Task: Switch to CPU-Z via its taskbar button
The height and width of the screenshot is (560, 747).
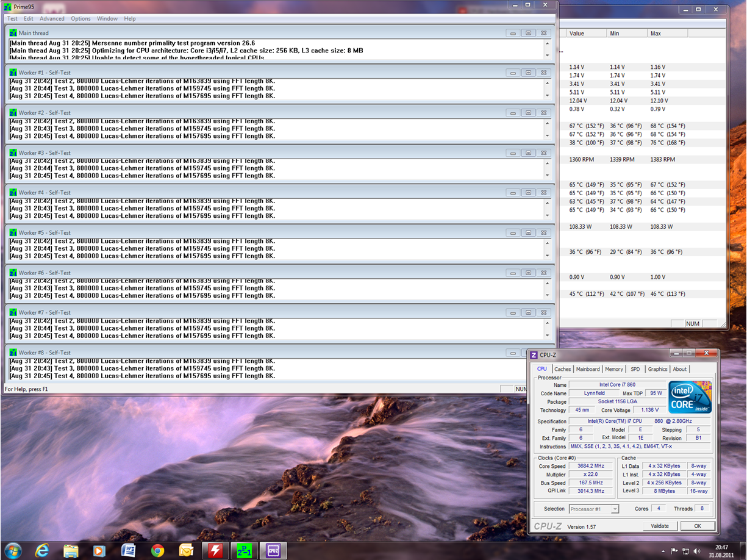Action: tap(273, 551)
